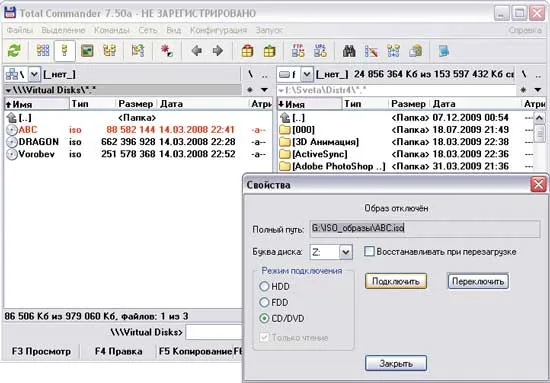The width and height of the screenshot is (550, 383).
Task: Close the 'Свойства' dialog via X
Action: 538,184
